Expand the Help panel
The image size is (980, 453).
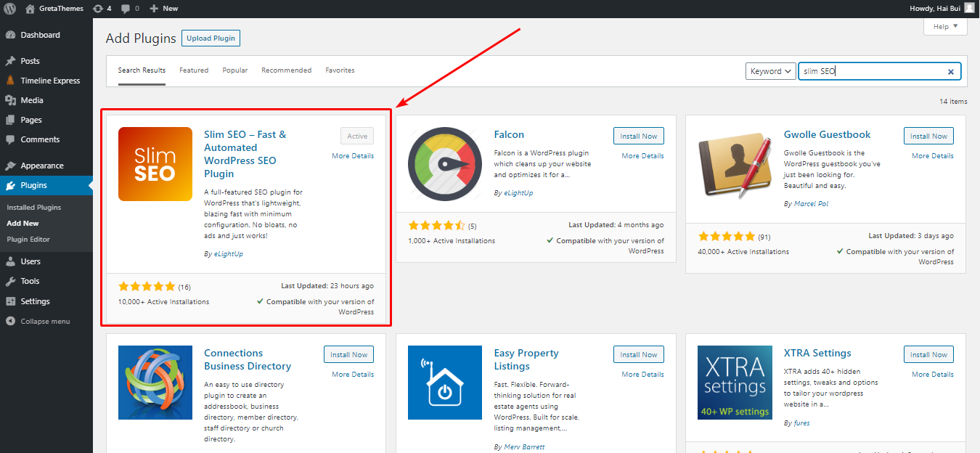point(944,25)
